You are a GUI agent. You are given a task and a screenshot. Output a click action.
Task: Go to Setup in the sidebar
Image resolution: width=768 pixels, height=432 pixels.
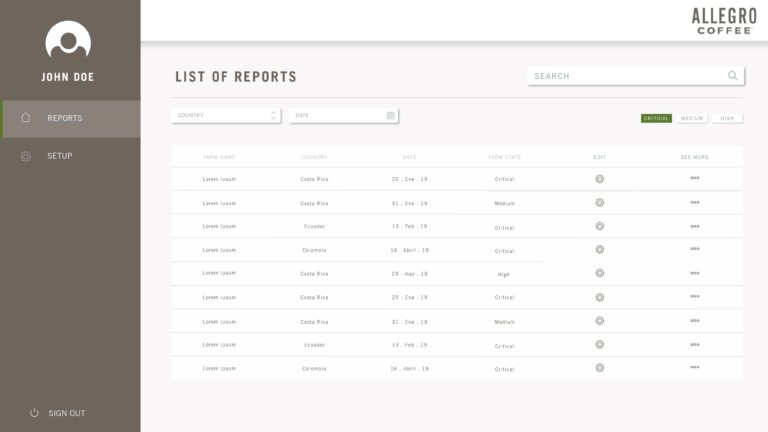pos(60,156)
